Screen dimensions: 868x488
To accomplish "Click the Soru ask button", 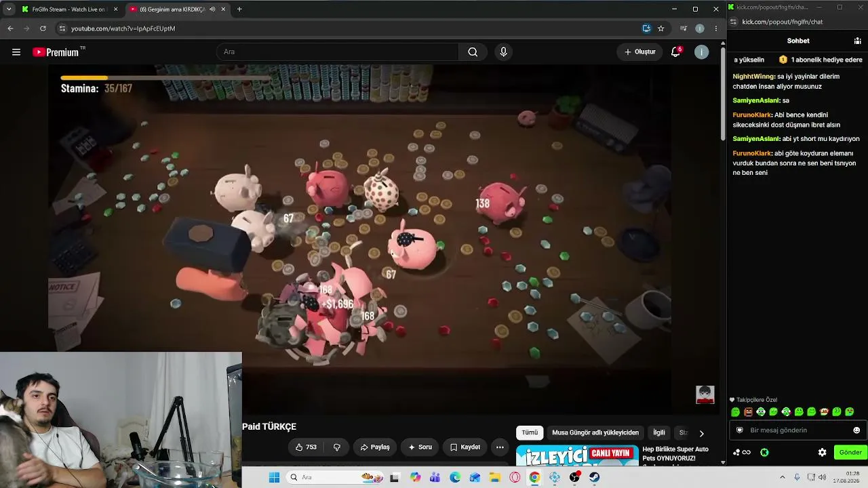I will tap(420, 447).
